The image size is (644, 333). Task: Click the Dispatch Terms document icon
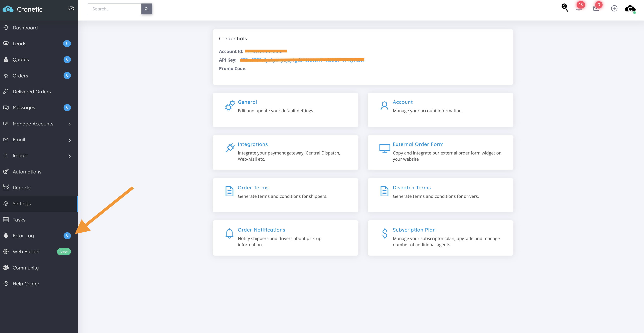click(x=384, y=191)
